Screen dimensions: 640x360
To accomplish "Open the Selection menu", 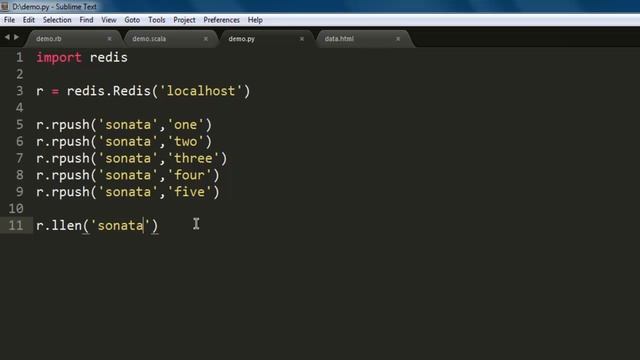I will coord(57,20).
